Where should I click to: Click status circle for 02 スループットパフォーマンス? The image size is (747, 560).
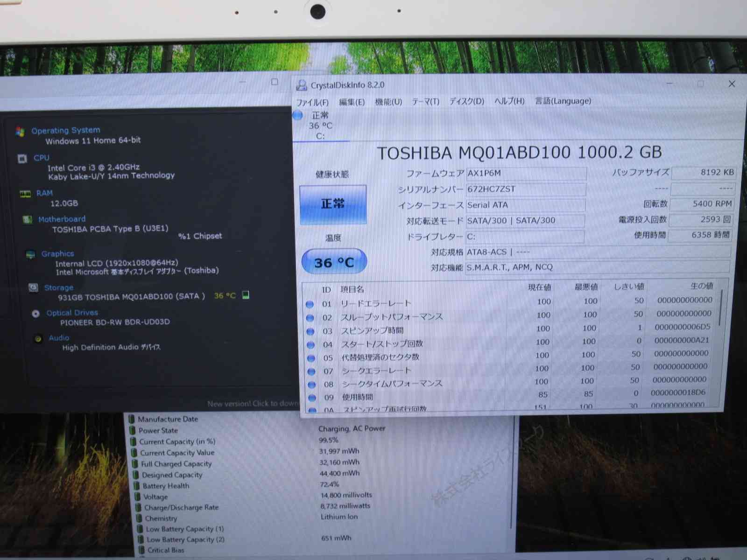point(310,318)
